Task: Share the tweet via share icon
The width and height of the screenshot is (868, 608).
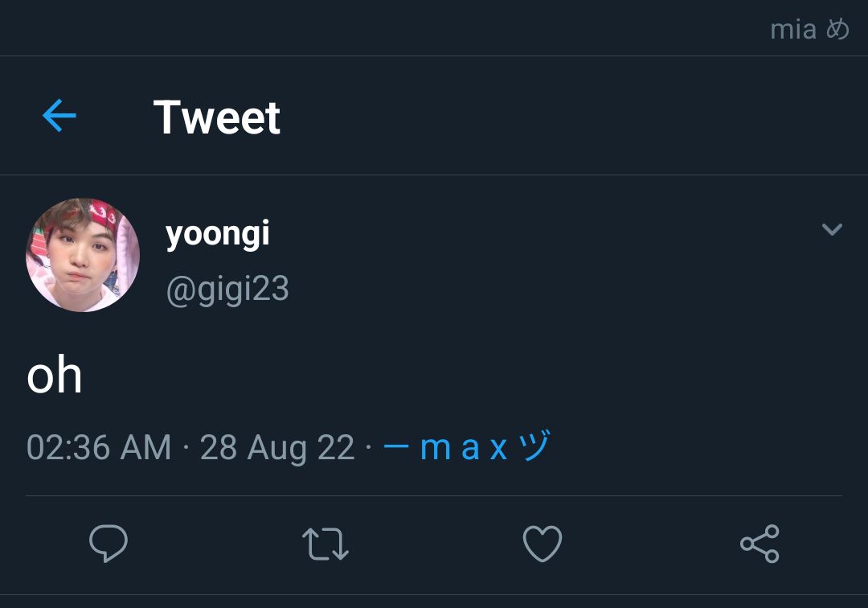Action: pyautogui.click(x=760, y=544)
